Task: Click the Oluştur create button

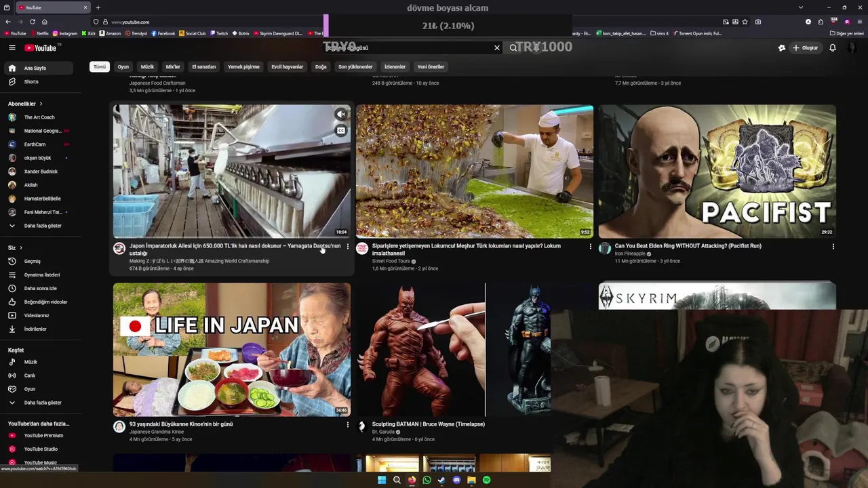Action: tap(805, 48)
